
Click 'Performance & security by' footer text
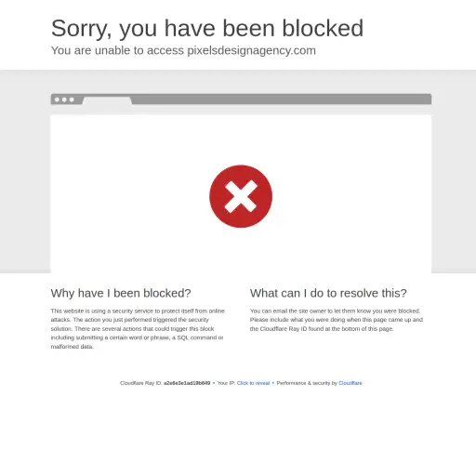tap(307, 383)
